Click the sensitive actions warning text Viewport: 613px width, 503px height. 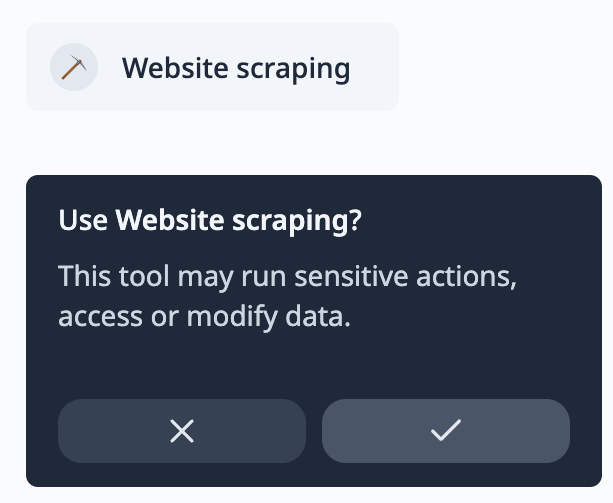287,296
